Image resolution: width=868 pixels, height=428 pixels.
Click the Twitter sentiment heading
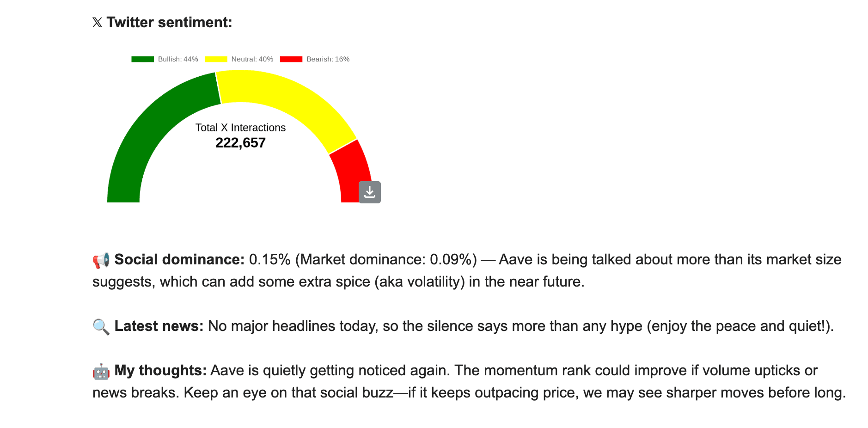(x=169, y=23)
